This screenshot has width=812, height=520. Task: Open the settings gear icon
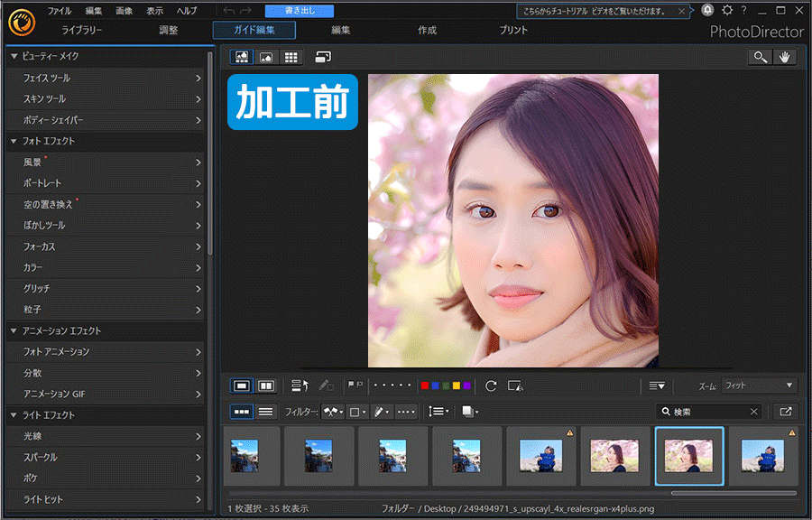click(x=726, y=10)
